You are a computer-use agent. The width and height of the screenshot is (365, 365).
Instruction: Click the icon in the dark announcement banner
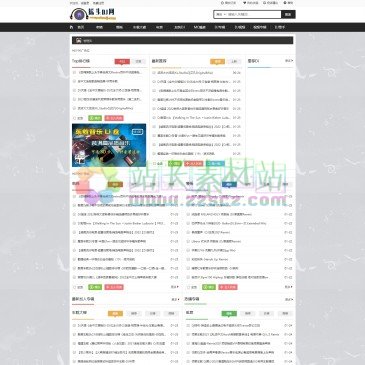79,41
